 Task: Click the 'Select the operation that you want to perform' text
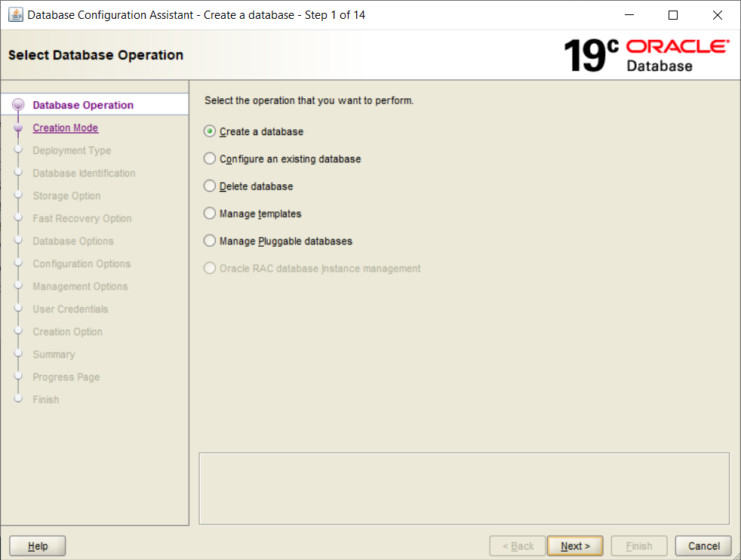309,100
